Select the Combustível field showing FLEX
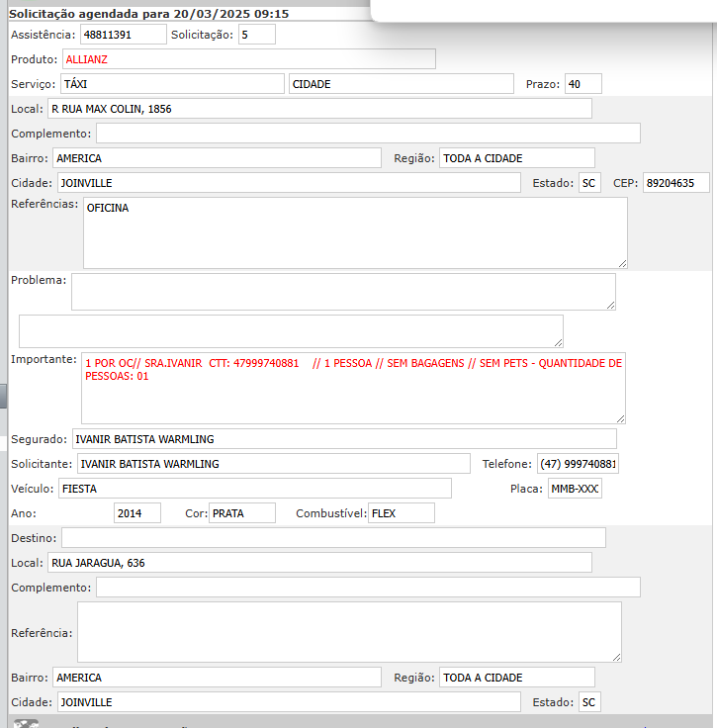This screenshot has height=728, width=717. pyautogui.click(x=401, y=513)
